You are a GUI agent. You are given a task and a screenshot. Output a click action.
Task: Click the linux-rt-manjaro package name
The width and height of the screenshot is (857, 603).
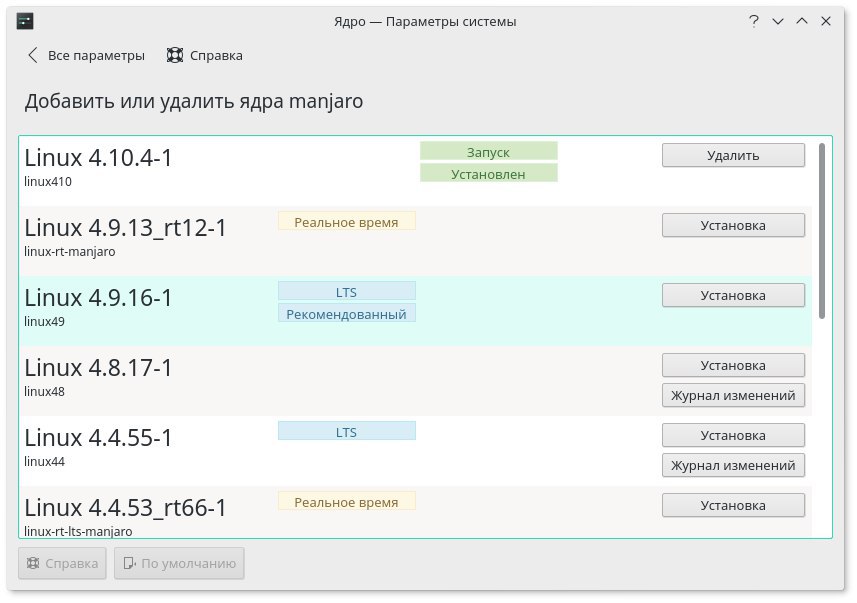[x=69, y=251]
